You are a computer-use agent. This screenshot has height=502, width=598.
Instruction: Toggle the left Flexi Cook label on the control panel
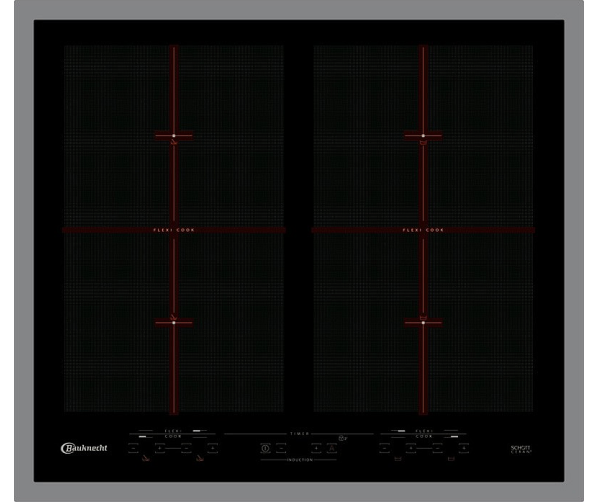pyautogui.click(x=173, y=434)
